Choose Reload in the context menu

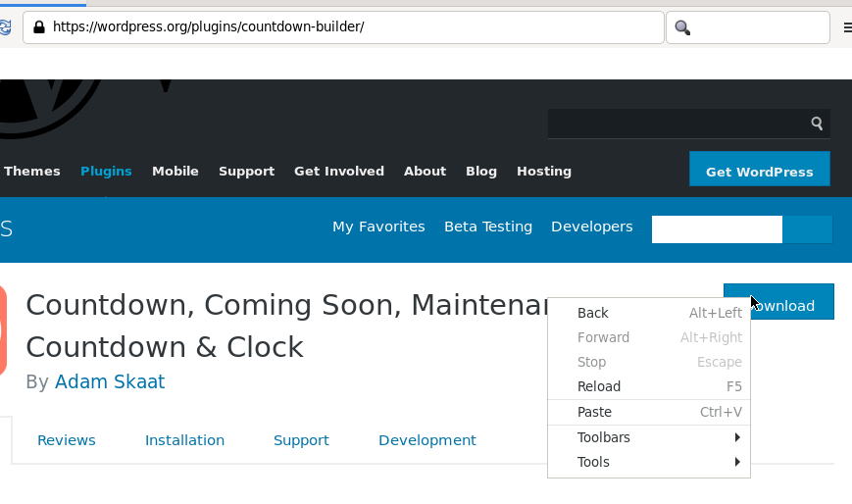tap(649, 386)
